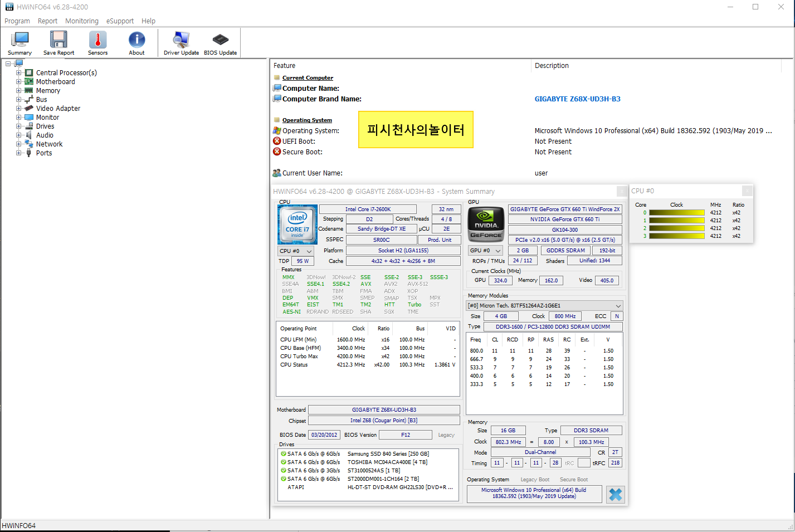Open the CPU #0 selector dropdown
Screen dimensions: 795x532
click(x=296, y=251)
